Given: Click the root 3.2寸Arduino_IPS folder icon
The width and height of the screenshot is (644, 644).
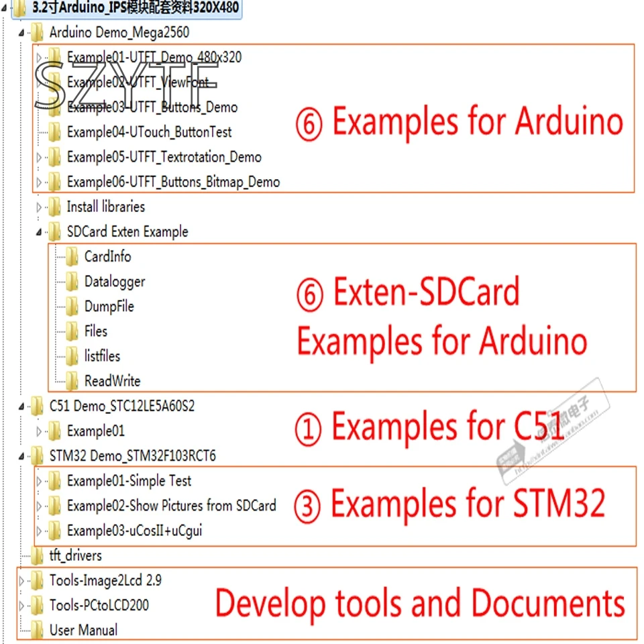Looking at the screenshot, I should [19, 8].
